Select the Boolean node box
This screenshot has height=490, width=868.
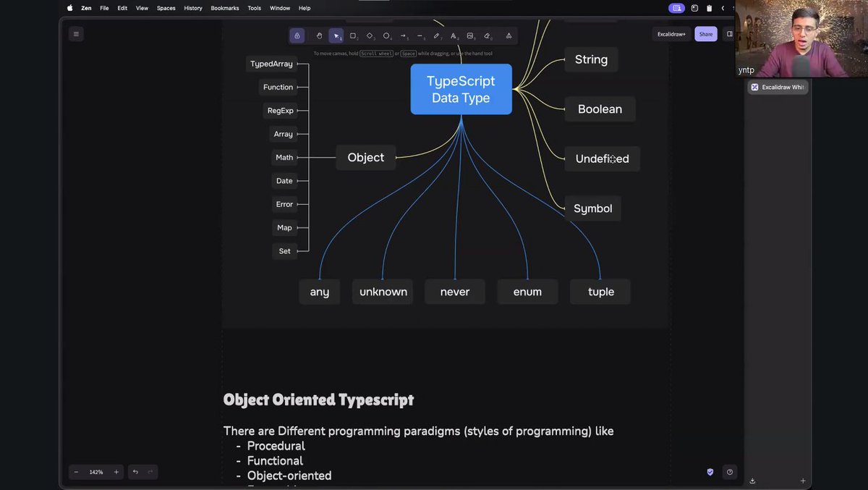point(600,109)
